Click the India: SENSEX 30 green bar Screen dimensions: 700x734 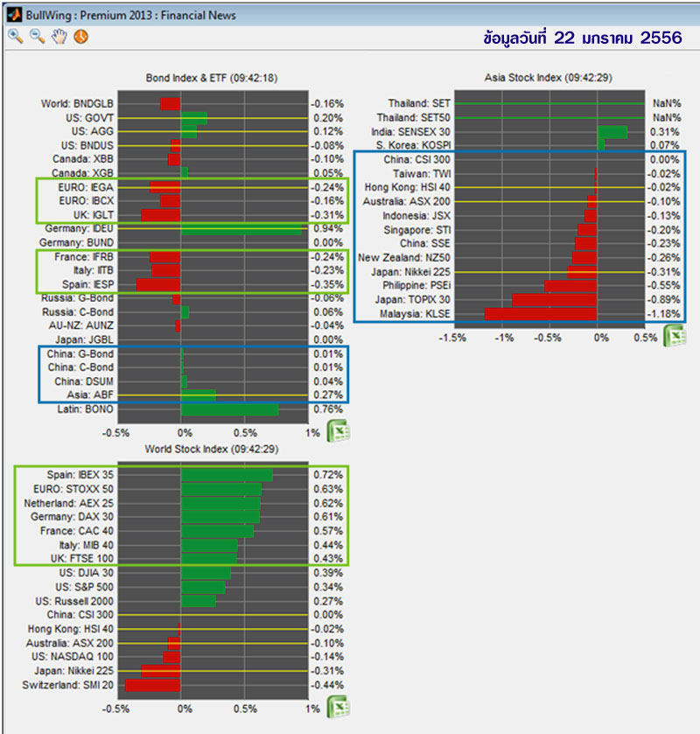click(612, 132)
